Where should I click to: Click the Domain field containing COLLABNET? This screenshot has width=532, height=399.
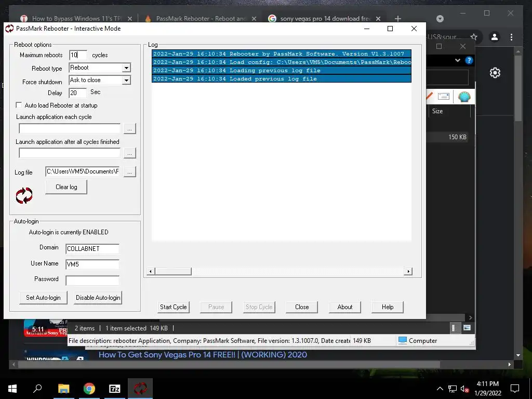(x=92, y=249)
